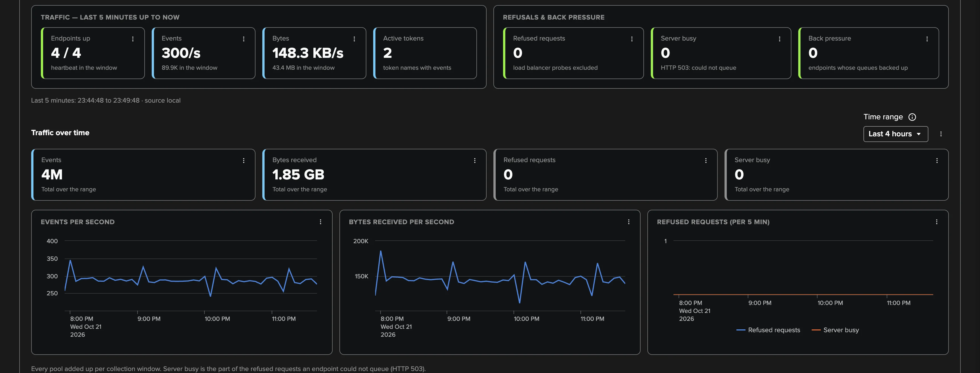Open options menu on Endpoints up card
This screenshot has width=980, height=373.
pos(133,39)
